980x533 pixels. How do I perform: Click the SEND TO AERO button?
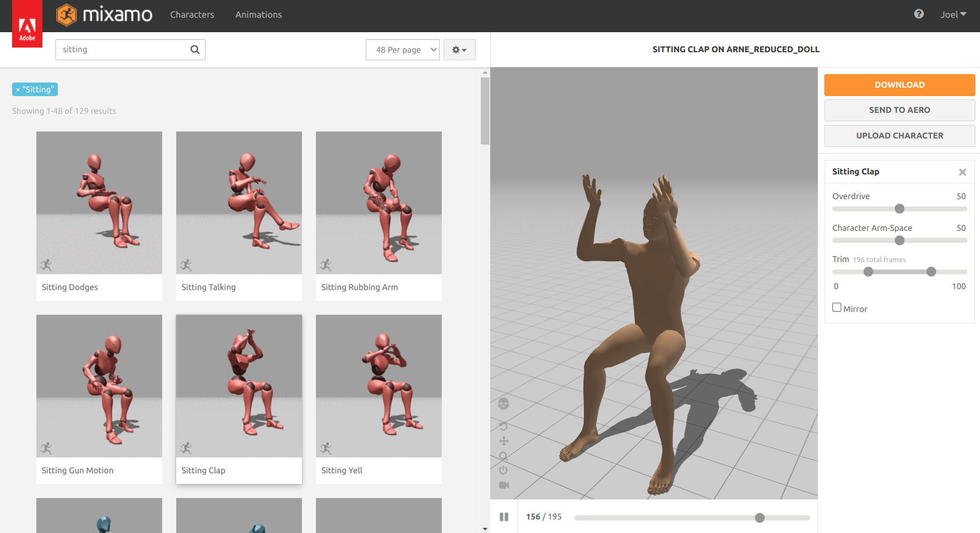coord(899,110)
